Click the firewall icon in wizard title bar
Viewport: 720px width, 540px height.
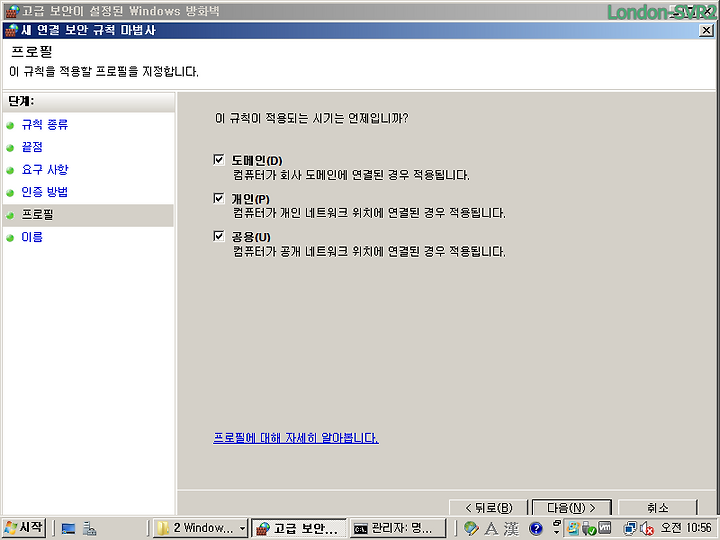pos(11,30)
